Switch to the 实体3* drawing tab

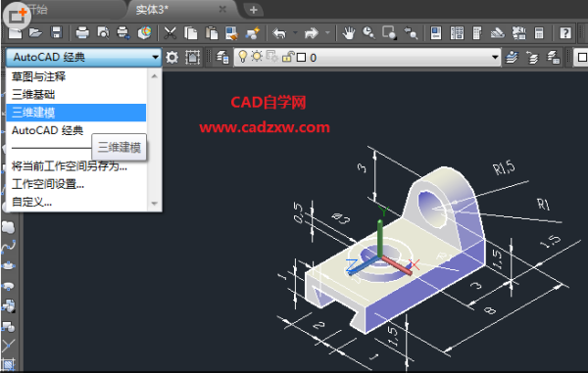coord(152,10)
